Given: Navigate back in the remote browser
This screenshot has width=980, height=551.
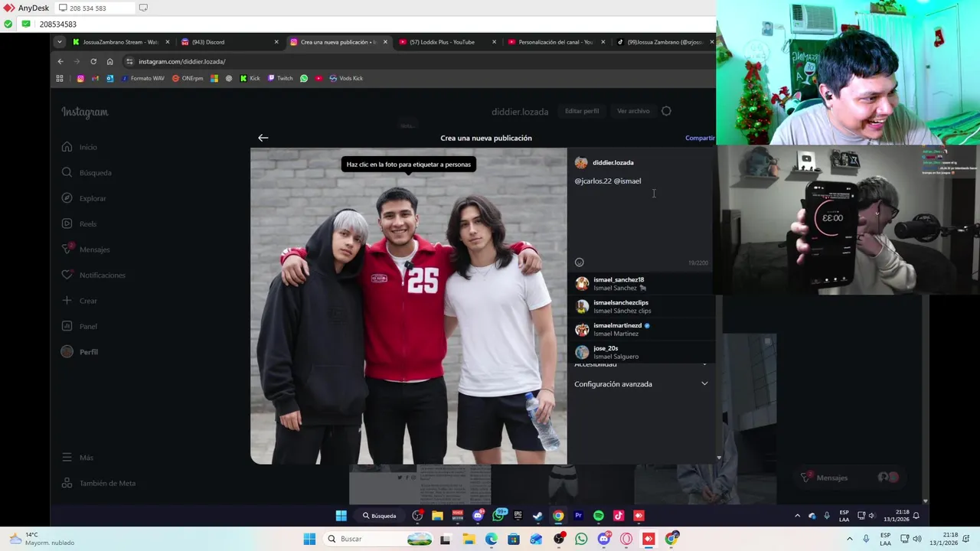Looking at the screenshot, I should (x=60, y=61).
